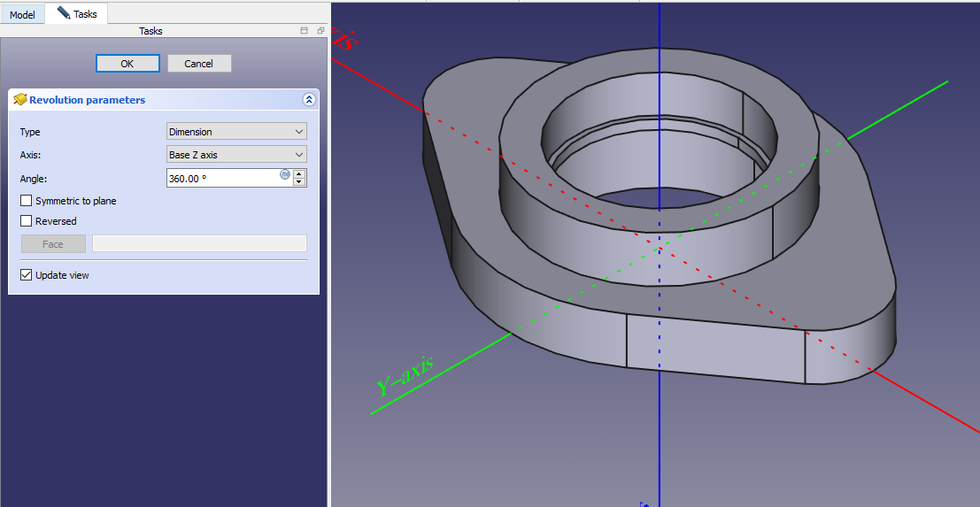Decrease angle with the down spinner arrow
The width and height of the screenshot is (980, 507).
(x=299, y=182)
